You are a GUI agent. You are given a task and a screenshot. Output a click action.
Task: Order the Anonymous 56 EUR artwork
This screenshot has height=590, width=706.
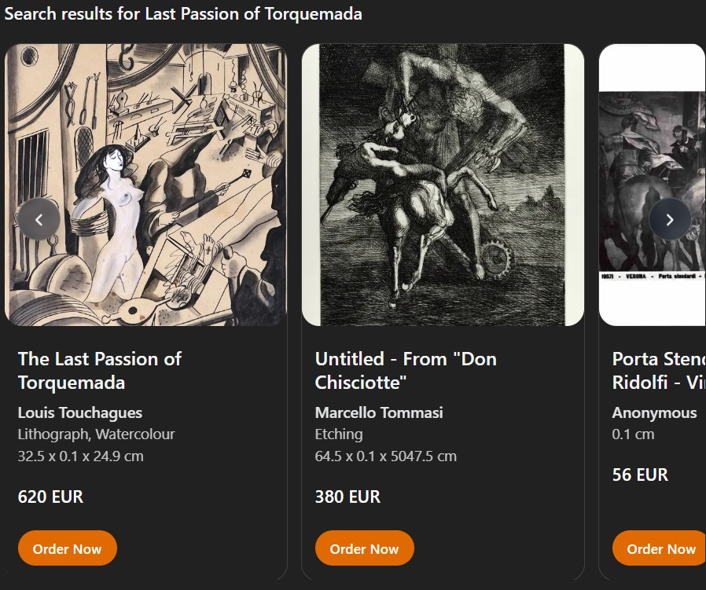point(660,548)
